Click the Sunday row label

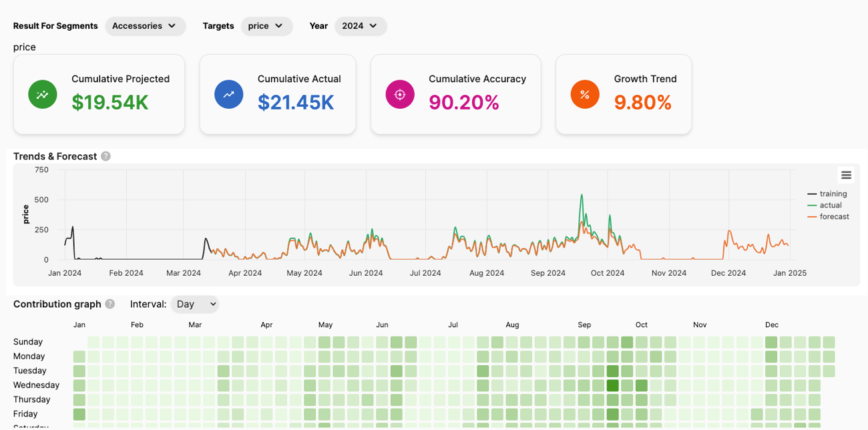point(28,342)
